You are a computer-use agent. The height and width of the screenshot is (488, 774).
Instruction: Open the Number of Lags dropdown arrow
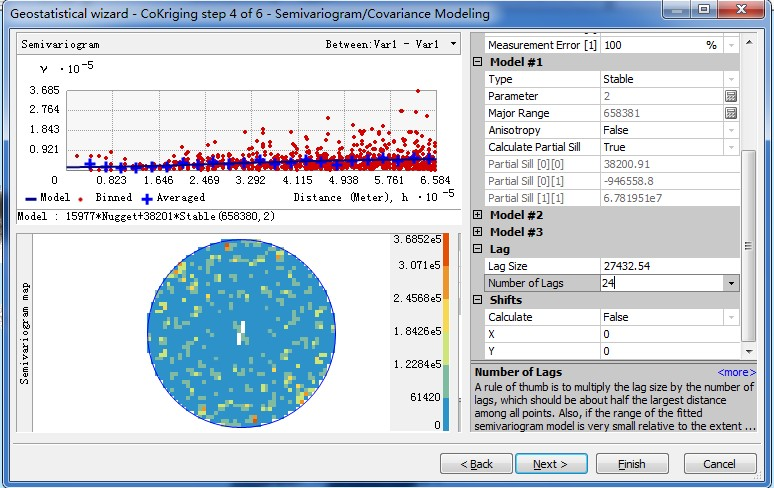(731, 283)
